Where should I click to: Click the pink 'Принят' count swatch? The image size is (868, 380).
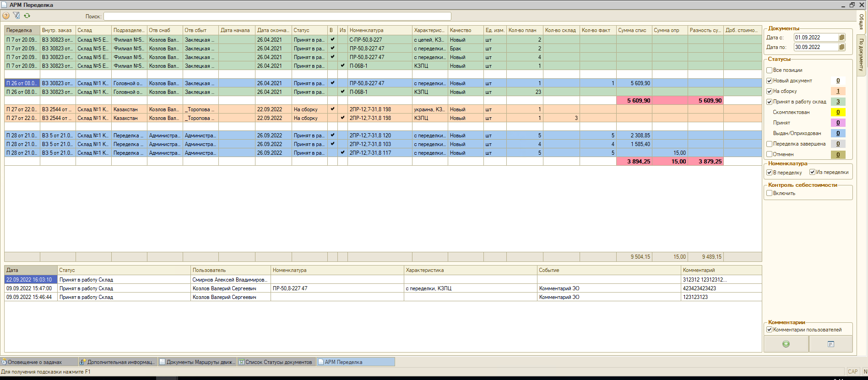(x=838, y=123)
